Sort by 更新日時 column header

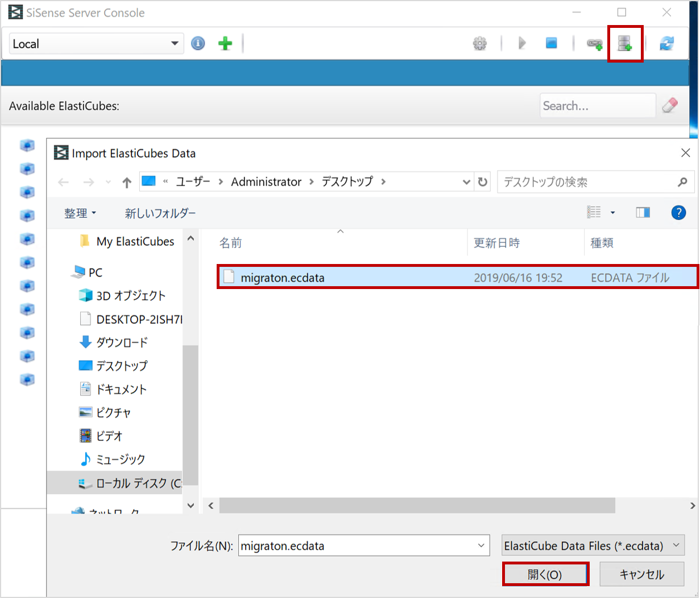point(497,243)
